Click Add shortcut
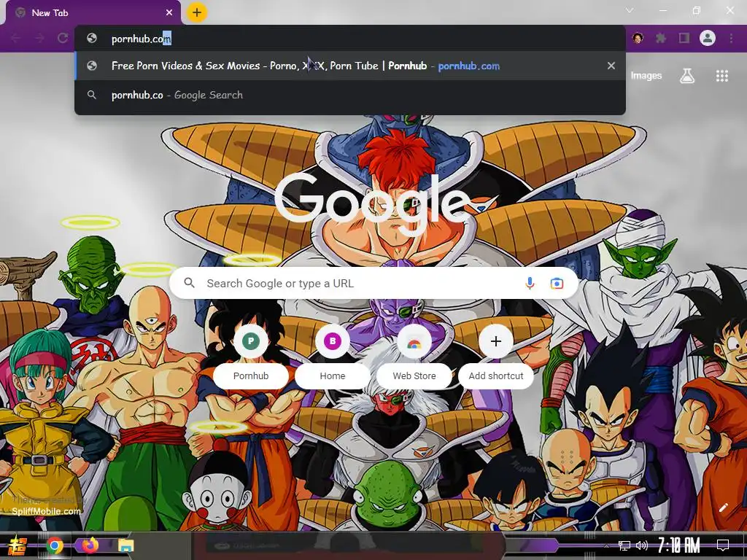 [x=496, y=358]
